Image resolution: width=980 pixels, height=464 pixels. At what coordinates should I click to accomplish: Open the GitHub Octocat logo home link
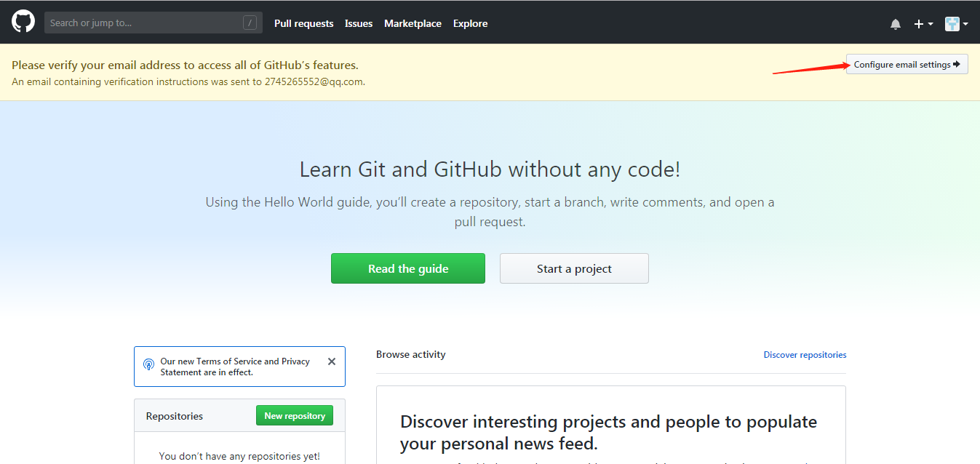(23, 22)
